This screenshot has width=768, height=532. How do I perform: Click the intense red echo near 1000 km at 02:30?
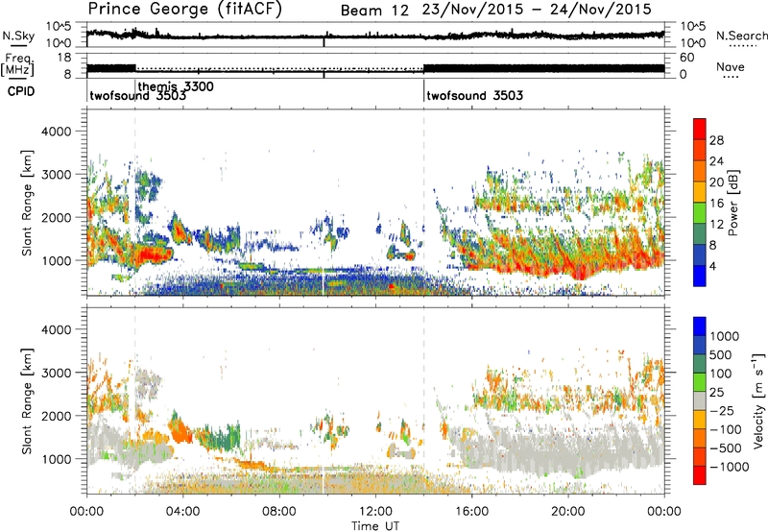151,255
